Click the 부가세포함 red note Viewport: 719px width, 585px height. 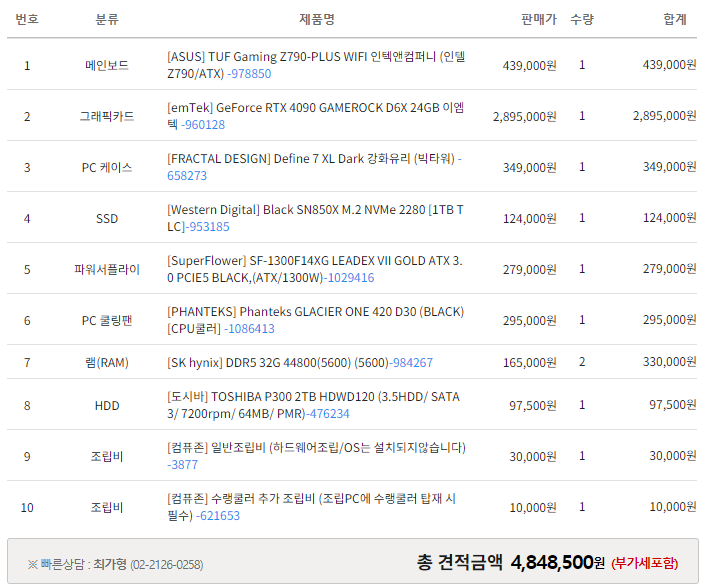645,563
